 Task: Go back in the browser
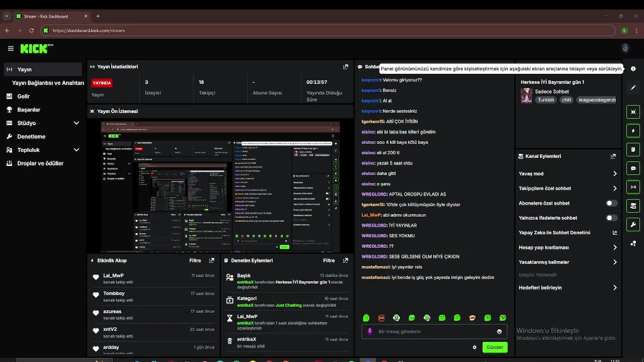(7, 31)
